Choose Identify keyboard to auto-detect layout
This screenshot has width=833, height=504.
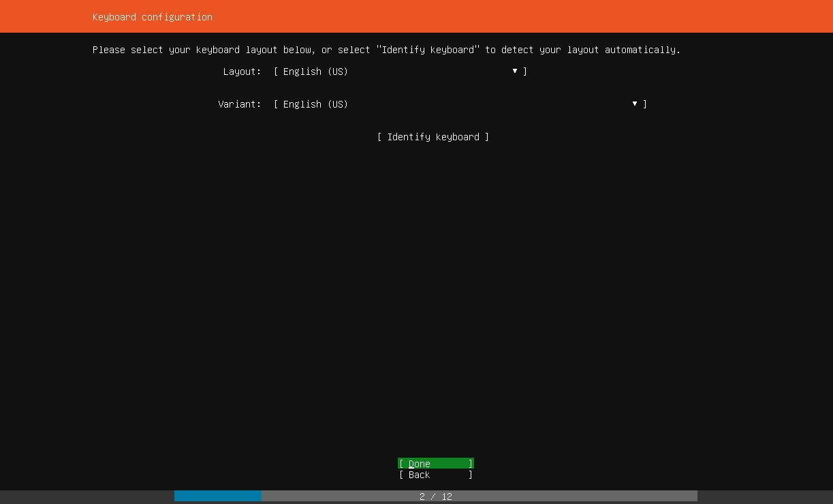[433, 137]
